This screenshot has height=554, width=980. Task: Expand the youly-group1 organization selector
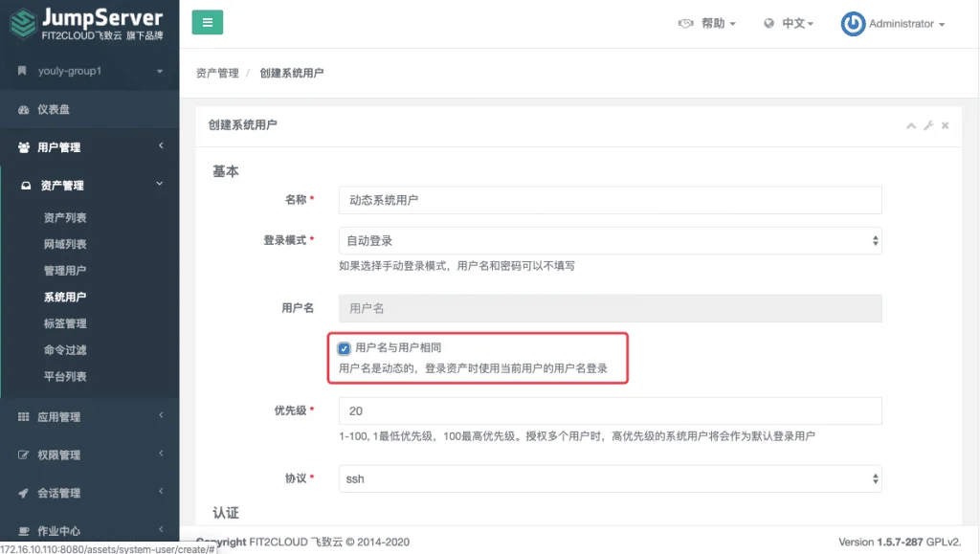click(90, 71)
